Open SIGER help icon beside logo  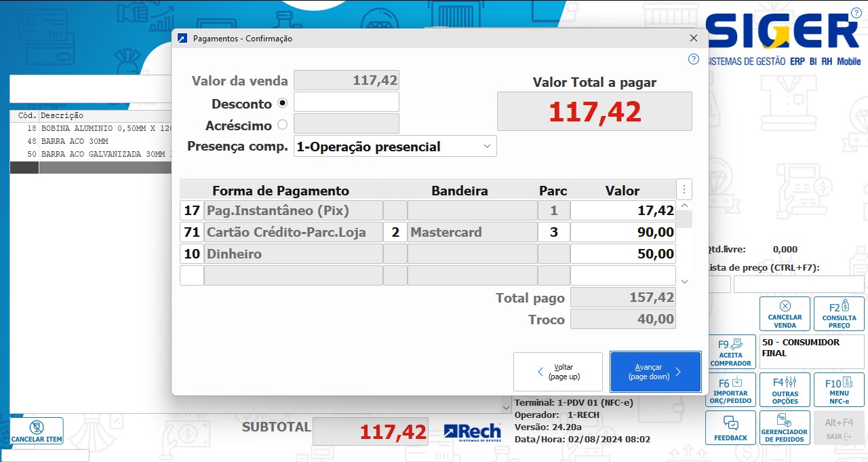856,13
